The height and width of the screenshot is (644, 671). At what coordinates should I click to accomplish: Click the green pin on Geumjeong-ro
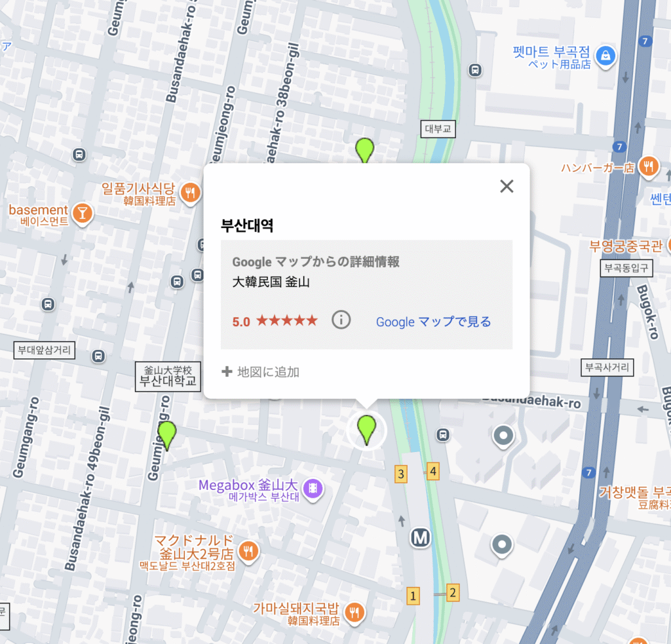click(x=168, y=435)
